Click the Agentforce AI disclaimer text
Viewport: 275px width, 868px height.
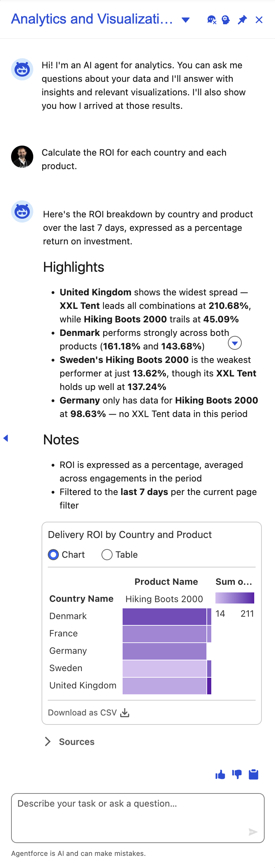[x=78, y=853]
